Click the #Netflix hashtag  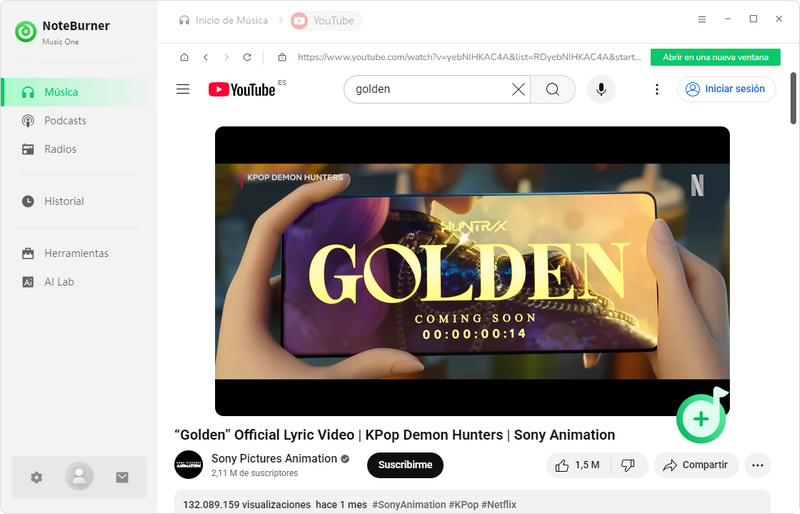(x=499, y=504)
